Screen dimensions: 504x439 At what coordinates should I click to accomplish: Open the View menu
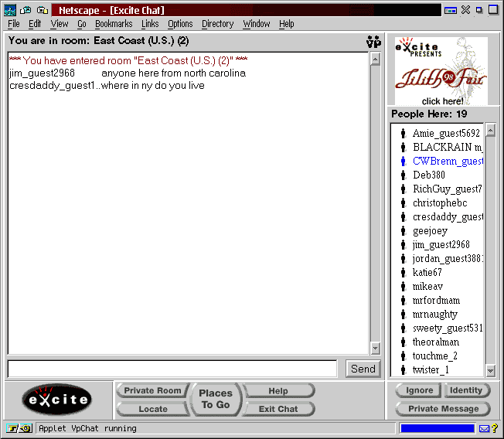60,24
